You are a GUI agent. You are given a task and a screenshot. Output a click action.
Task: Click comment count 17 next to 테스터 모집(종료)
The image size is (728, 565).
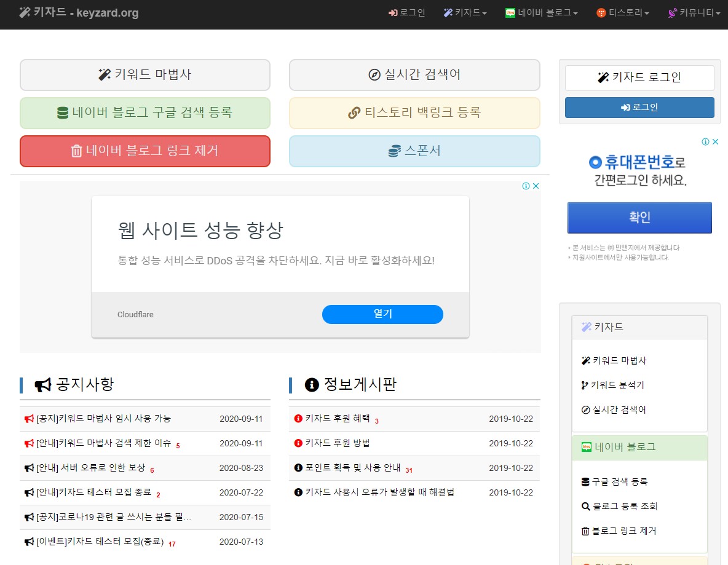pos(172,544)
